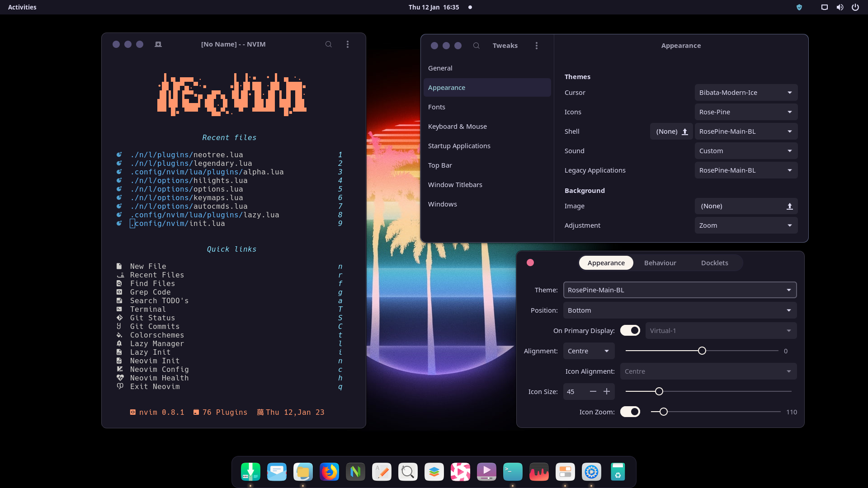Open the Cursor theme dropdown
The image size is (868, 488).
pos(746,93)
